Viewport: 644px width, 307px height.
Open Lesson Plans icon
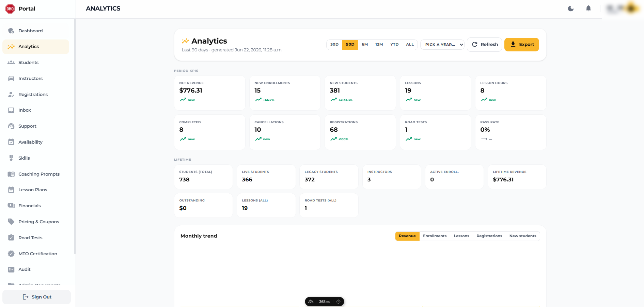point(11,190)
